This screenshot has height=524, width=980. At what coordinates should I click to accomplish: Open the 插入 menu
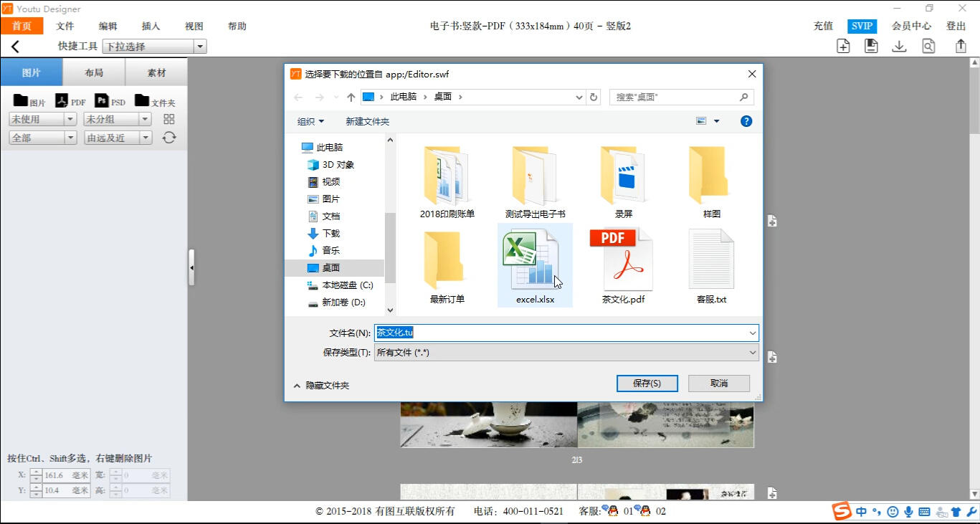pyautogui.click(x=150, y=26)
